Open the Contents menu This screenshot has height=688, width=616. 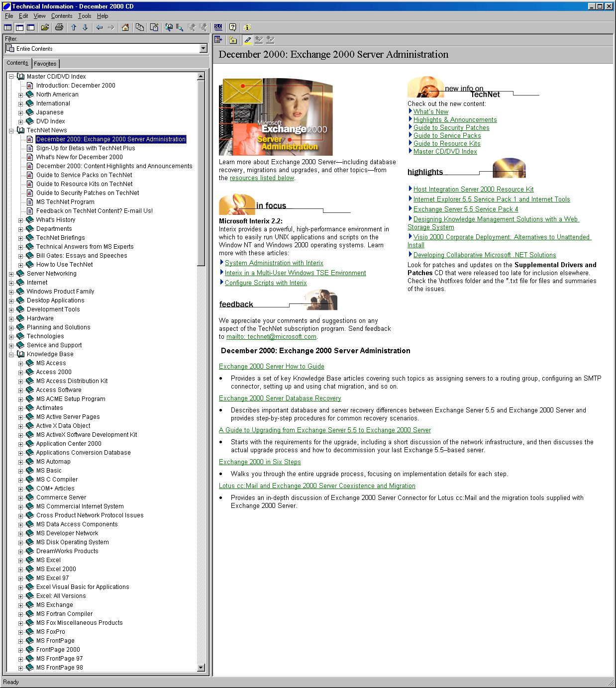tap(62, 16)
